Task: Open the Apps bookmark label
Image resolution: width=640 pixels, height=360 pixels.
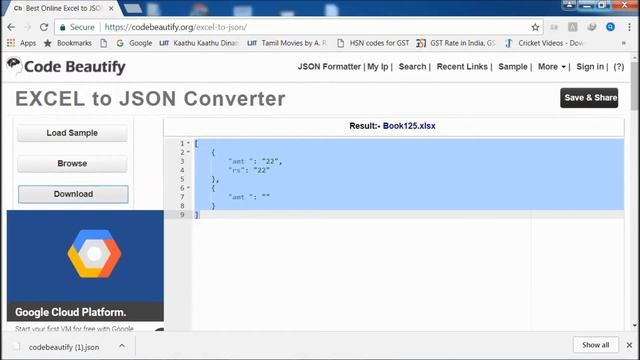Action: [28, 43]
